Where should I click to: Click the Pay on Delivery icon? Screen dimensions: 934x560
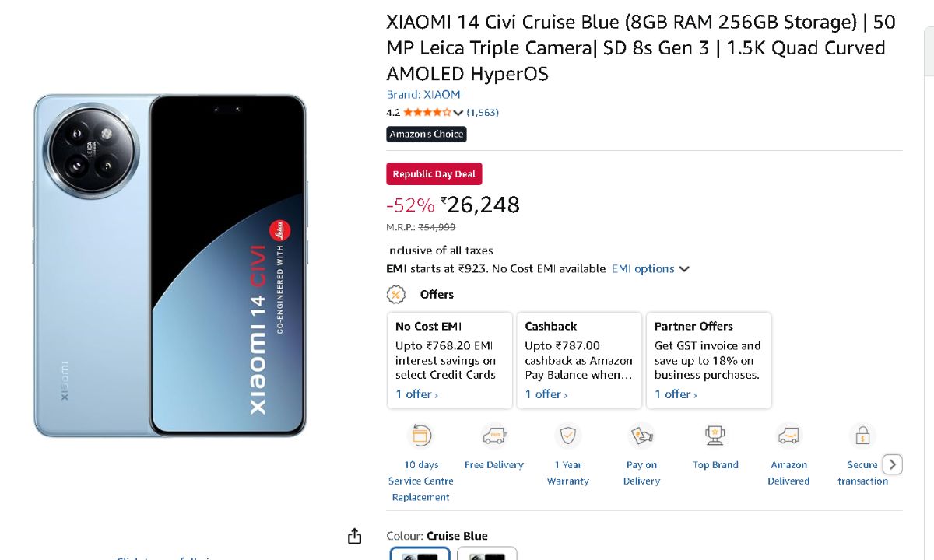click(641, 436)
